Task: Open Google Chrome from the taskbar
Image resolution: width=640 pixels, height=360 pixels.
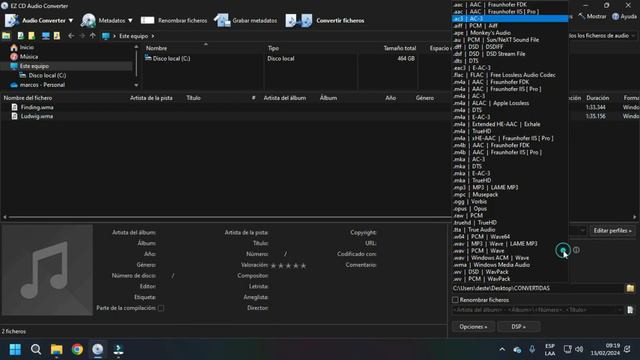Action: (x=77, y=349)
